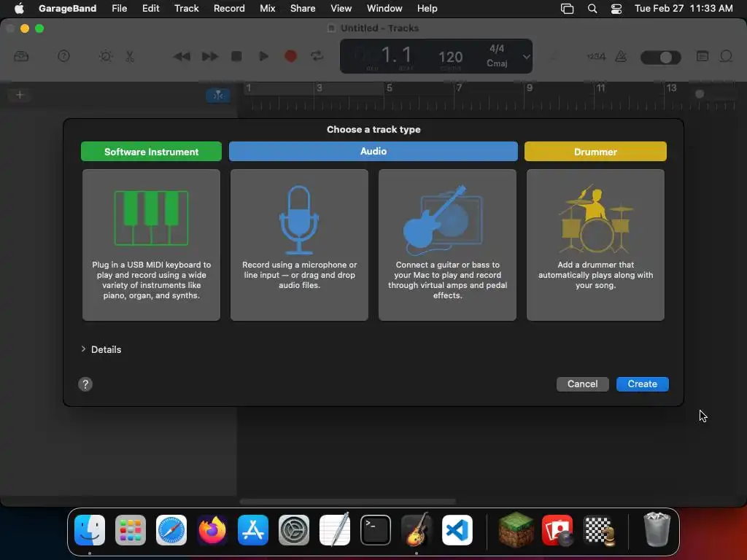Image resolution: width=747 pixels, height=560 pixels.
Task: Open Visual Studio Code from the Dock
Action: click(x=457, y=530)
